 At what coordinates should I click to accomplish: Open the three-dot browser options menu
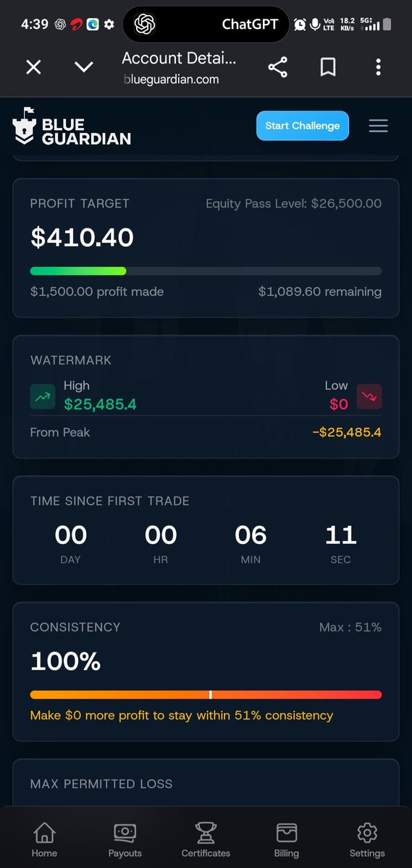(378, 67)
